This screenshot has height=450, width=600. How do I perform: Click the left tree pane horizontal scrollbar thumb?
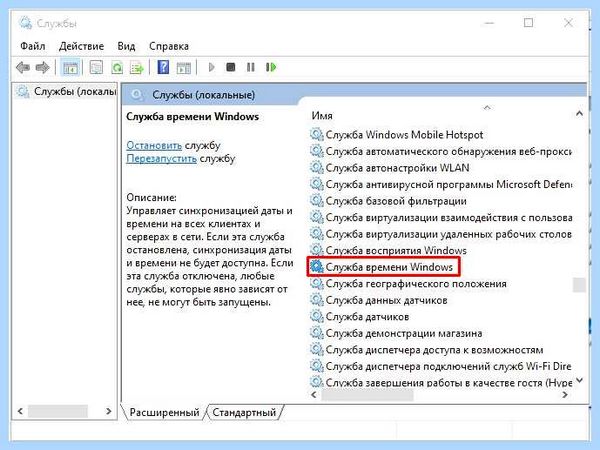(x=58, y=411)
